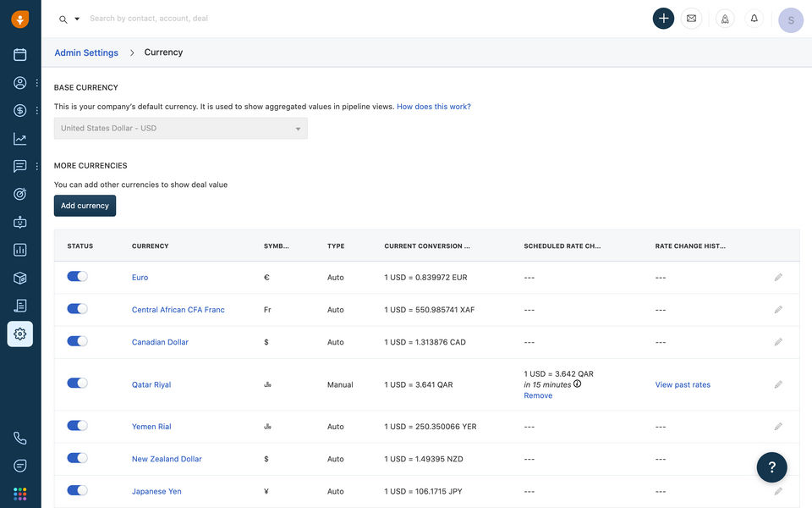This screenshot has width=812, height=508.
Task: Open the View past rates link
Action: pyautogui.click(x=683, y=384)
